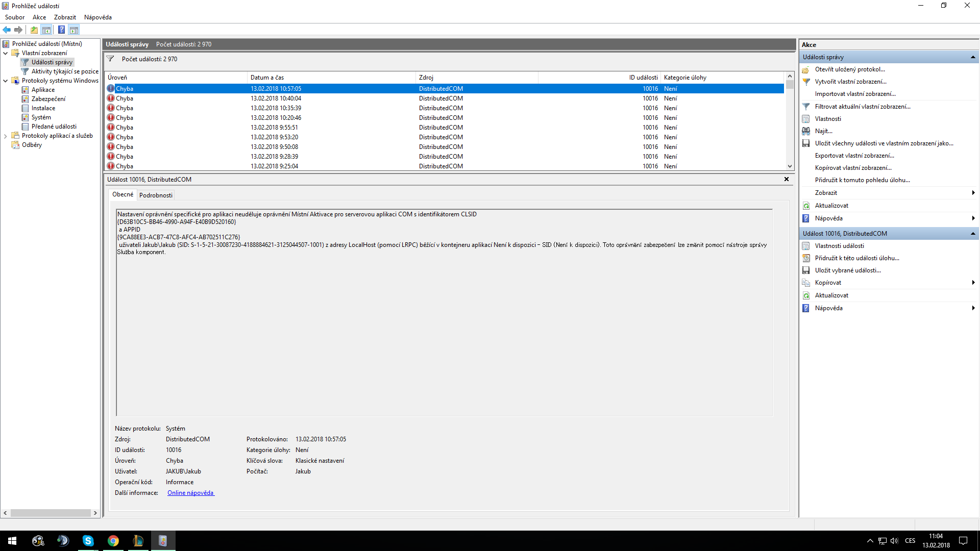Click the Filtrovat aktuální vlastní zobrazení funnel icon

[x=806, y=107]
